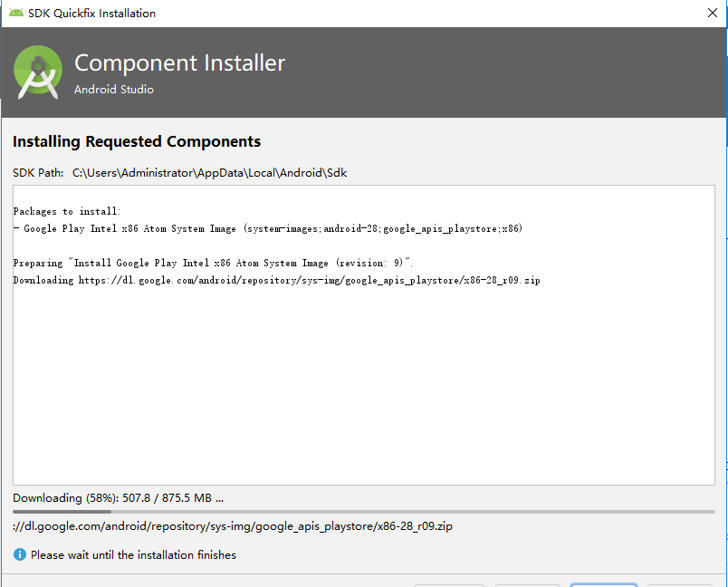
Task: Click the download progress bar
Action: pos(363,512)
